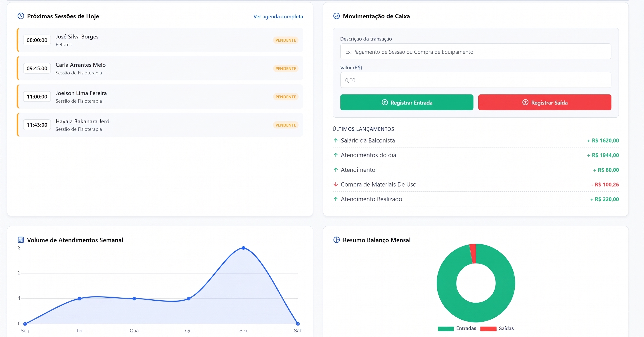Click the + R$ 1944,00 amount

[x=603, y=155]
